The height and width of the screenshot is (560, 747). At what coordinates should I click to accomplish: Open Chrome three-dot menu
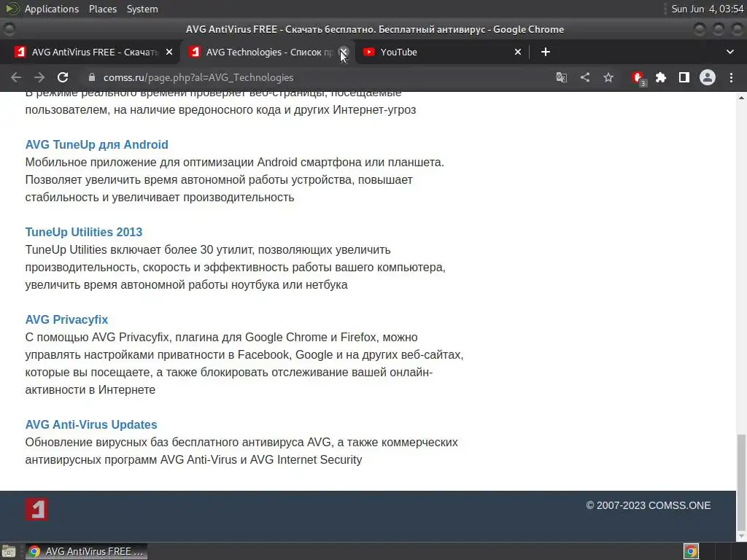click(x=731, y=77)
